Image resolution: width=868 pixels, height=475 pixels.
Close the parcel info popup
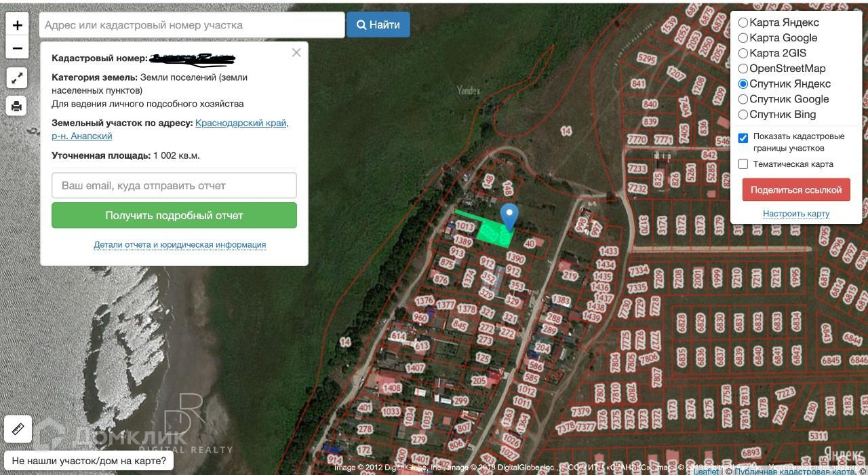tap(296, 52)
